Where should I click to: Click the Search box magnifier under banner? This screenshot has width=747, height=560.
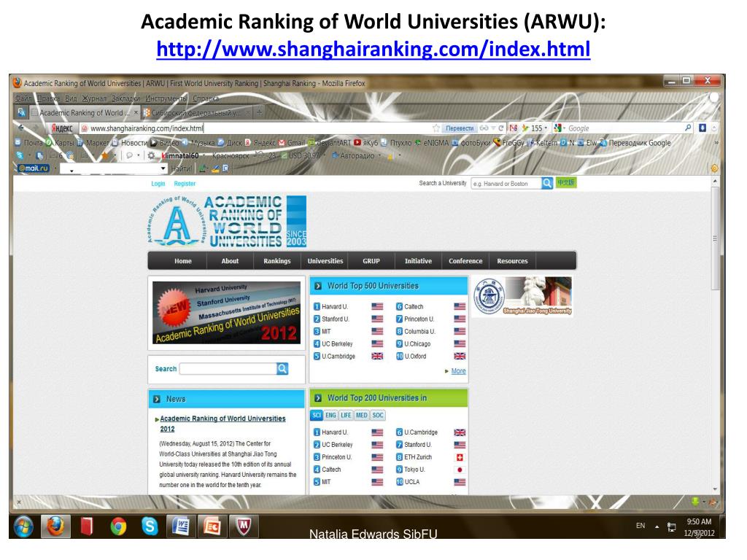pos(282,368)
